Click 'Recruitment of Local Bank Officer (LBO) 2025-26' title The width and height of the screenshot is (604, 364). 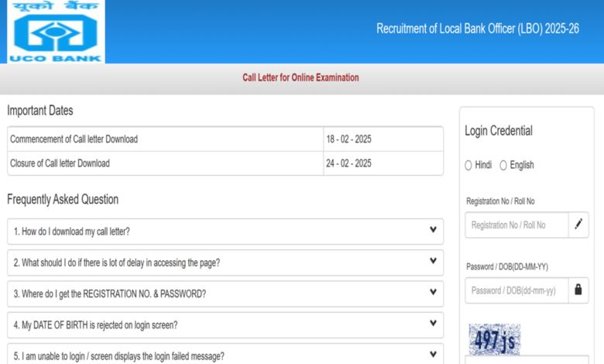click(x=478, y=29)
